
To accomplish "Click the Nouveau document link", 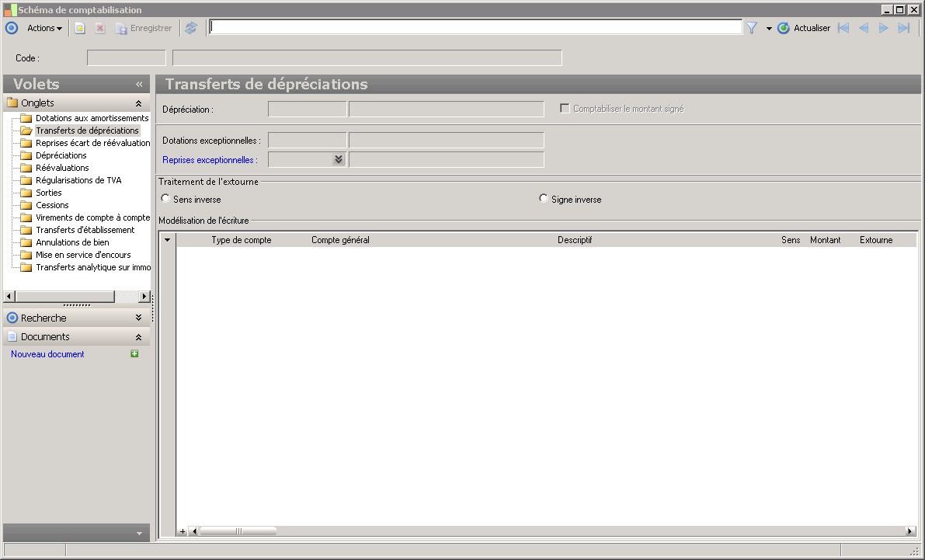I will pos(47,354).
